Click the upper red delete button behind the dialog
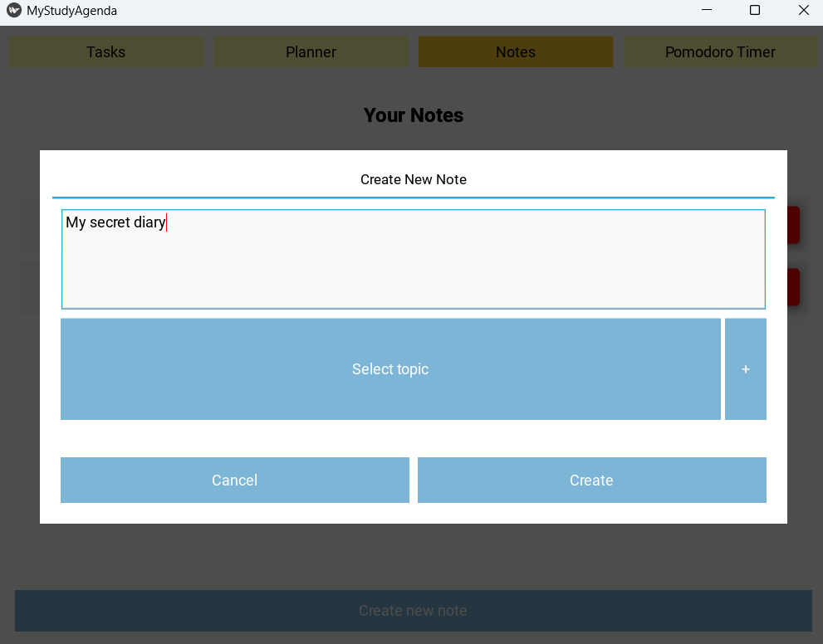Image resolution: width=823 pixels, height=644 pixels. click(x=794, y=225)
